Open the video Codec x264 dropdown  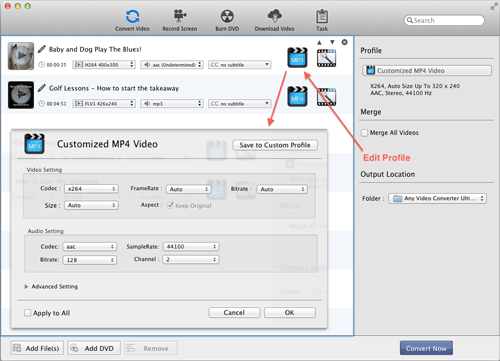click(91, 189)
